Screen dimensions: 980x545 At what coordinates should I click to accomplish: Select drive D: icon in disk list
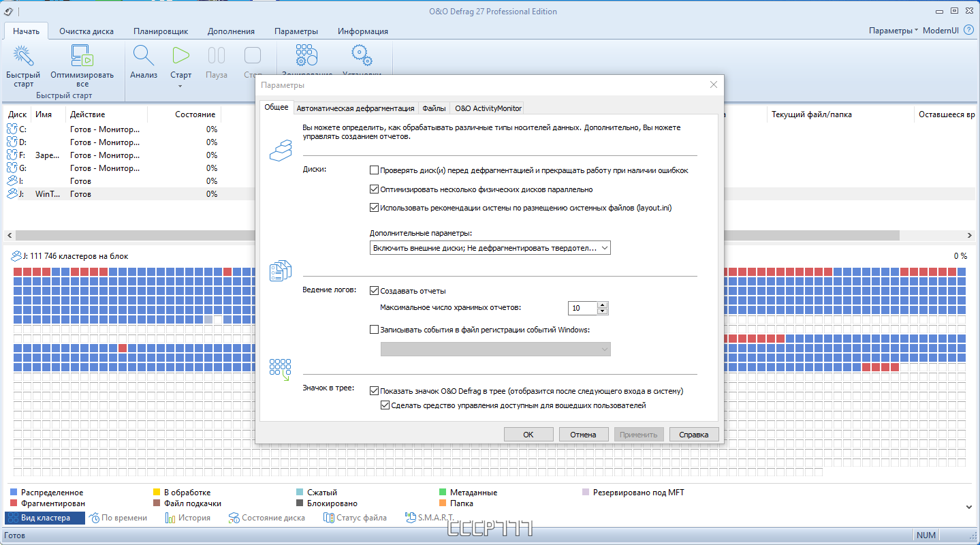pos(12,142)
